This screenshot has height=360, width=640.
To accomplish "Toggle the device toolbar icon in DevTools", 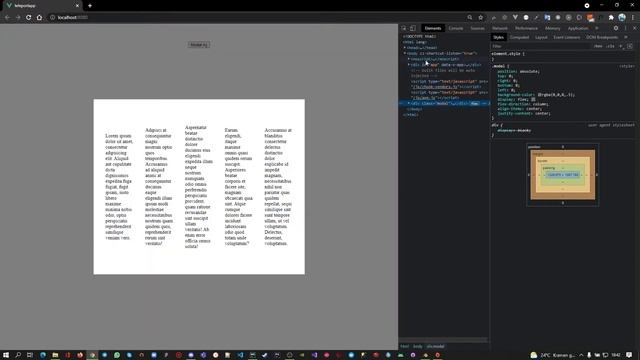I will (x=413, y=28).
